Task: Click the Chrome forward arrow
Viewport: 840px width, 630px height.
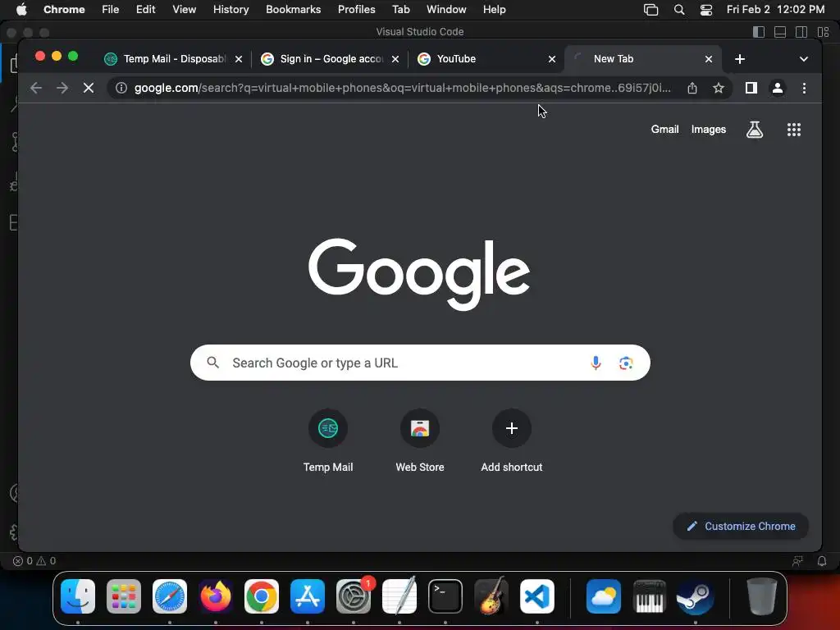Action: click(62, 88)
